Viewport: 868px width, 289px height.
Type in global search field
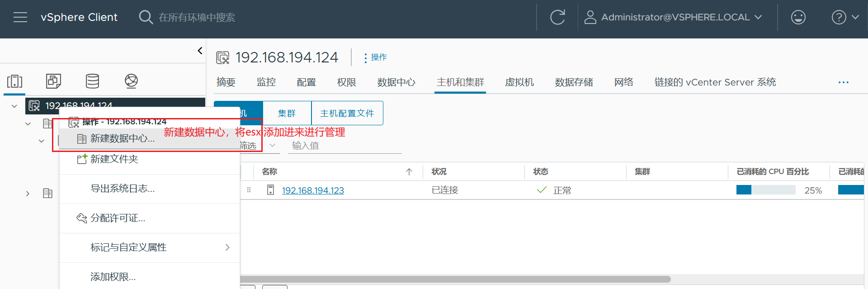pyautogui.click(x=197, y=17)
